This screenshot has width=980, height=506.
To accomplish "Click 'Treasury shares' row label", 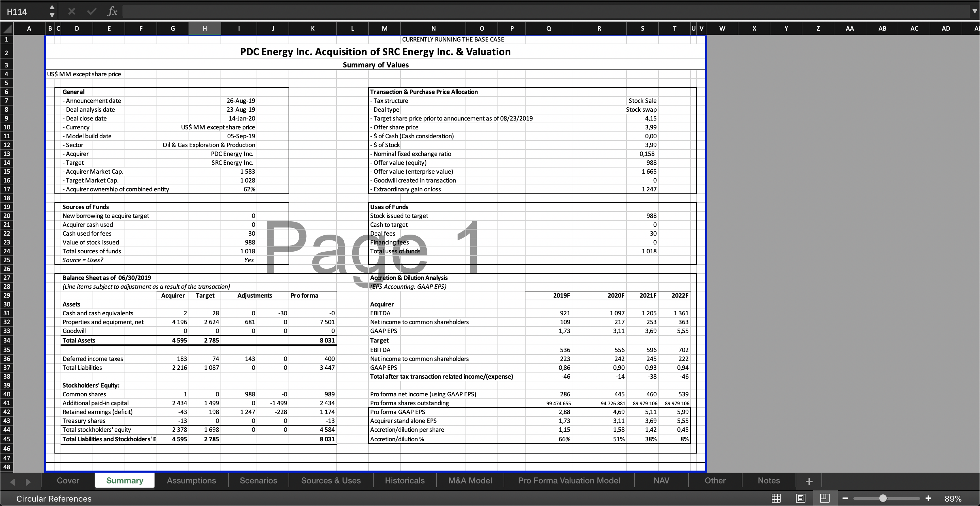I will pos(84,421).
